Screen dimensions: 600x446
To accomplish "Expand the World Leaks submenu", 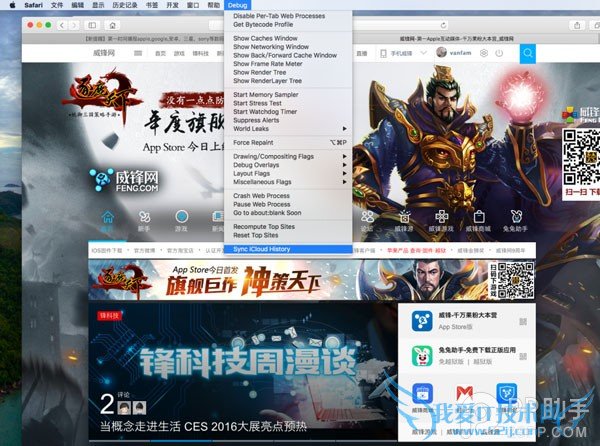I will [288, 129].
